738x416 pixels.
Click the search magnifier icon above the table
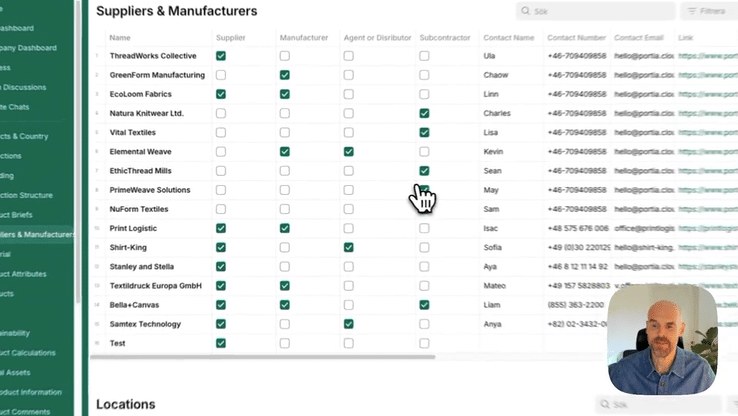pyautogui.click(x=525, y=11)
